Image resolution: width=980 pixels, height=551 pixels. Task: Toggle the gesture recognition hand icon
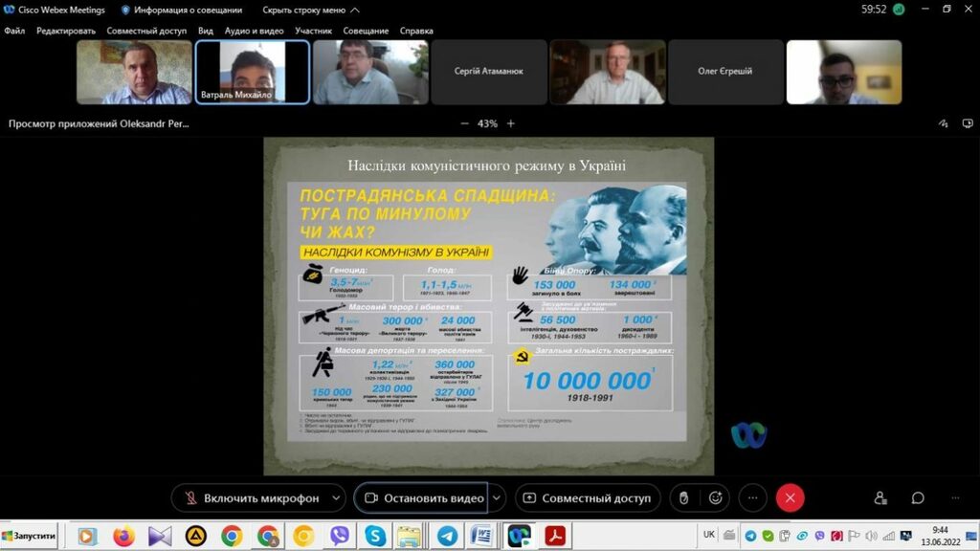point(683,498)
